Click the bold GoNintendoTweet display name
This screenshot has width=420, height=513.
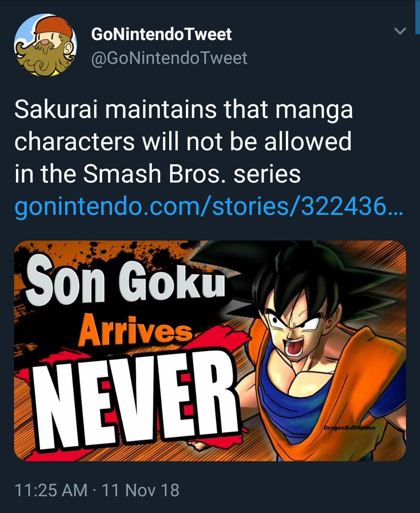pos(162,34)
